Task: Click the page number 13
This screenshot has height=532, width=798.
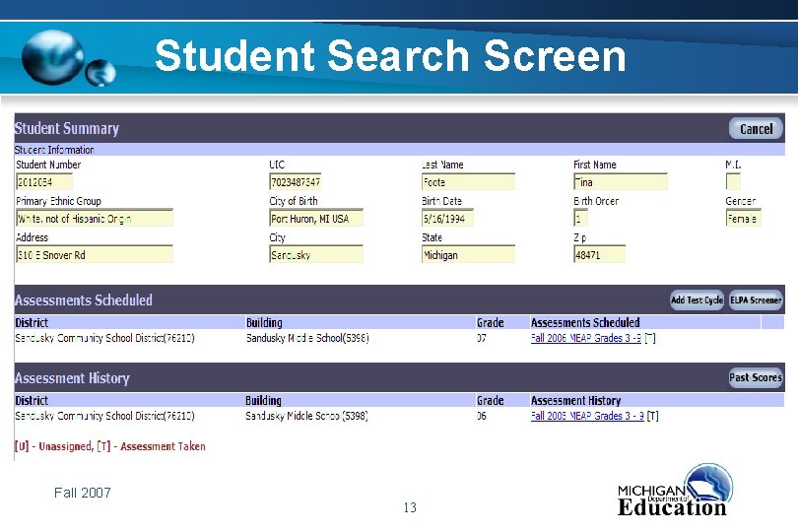Action: coord(410,507)
